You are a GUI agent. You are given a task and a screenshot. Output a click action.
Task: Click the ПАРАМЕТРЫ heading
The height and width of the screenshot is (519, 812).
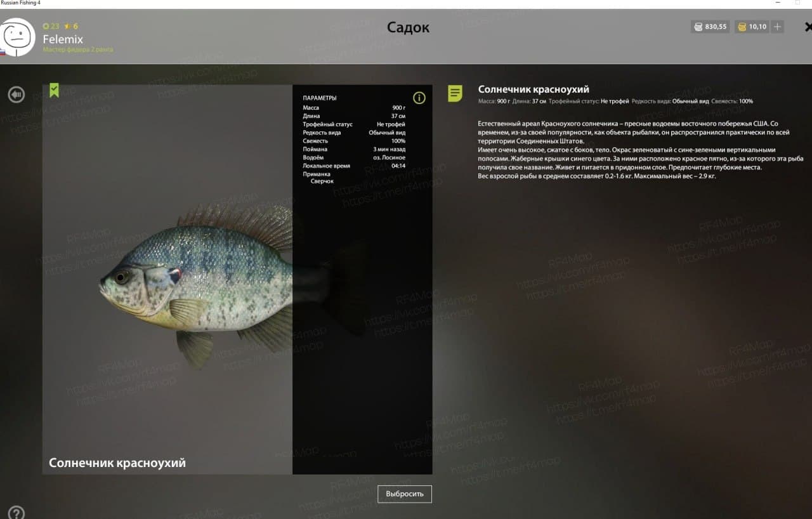tap(320, 98)
